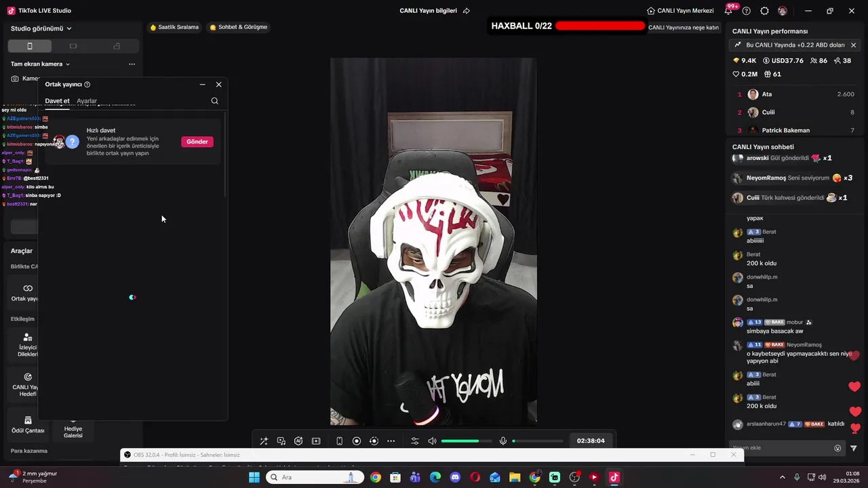Viewport: 868px width, 488px height.
Task: Open the Tam ekran kamera three-dot options
Action: tap(132, 64)
